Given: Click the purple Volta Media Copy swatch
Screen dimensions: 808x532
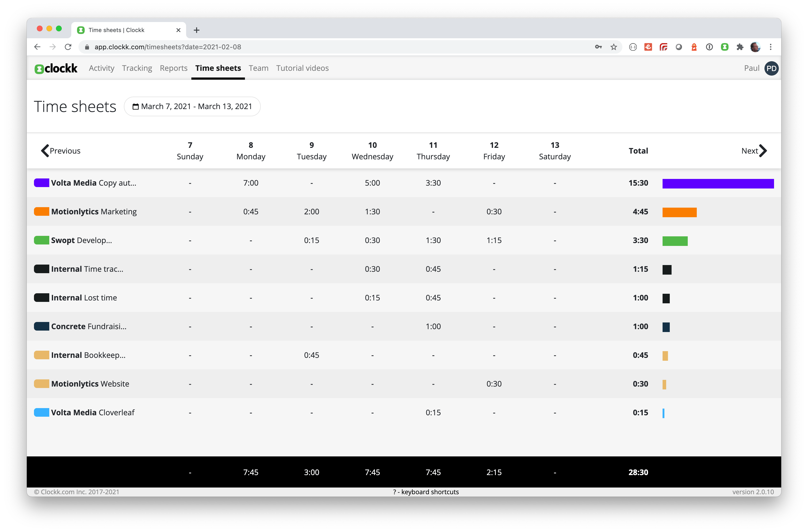Looking at the screenshot, I should 41,183.
